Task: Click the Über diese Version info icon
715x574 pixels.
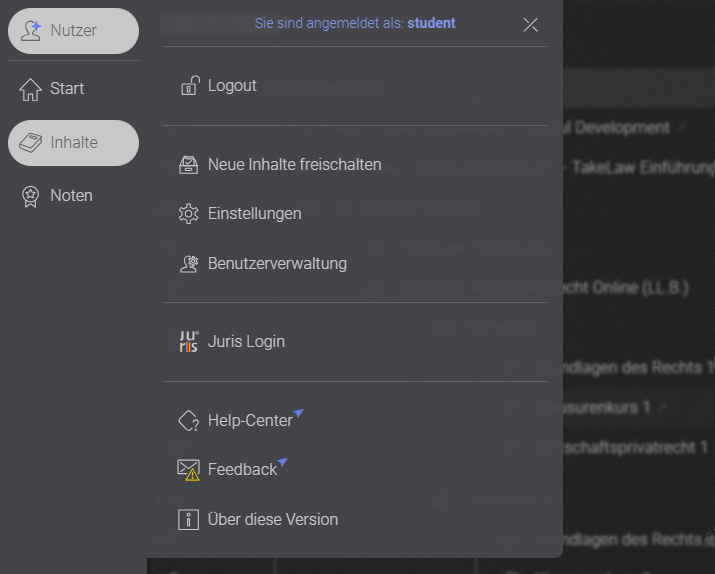Action: coord(188,520)
